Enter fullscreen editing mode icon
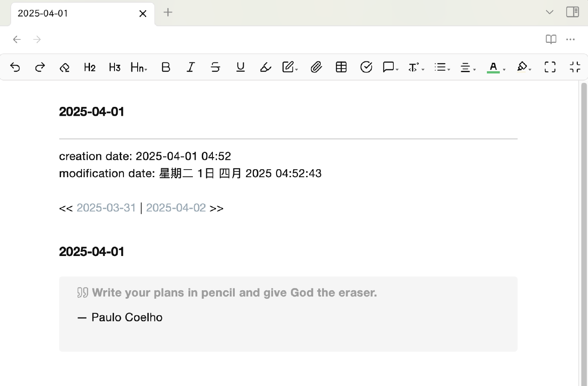 (550, 67)
